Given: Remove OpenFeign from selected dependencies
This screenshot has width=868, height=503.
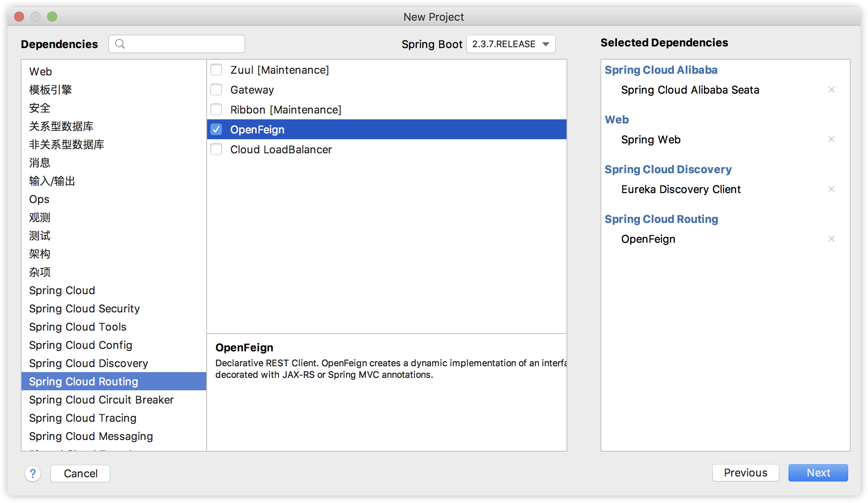Looking at the screenshot, I should [831, 239].
